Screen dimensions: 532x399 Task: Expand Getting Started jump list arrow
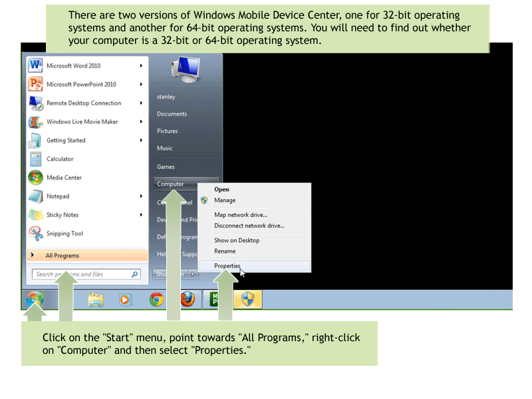click(x=141, y=140)
